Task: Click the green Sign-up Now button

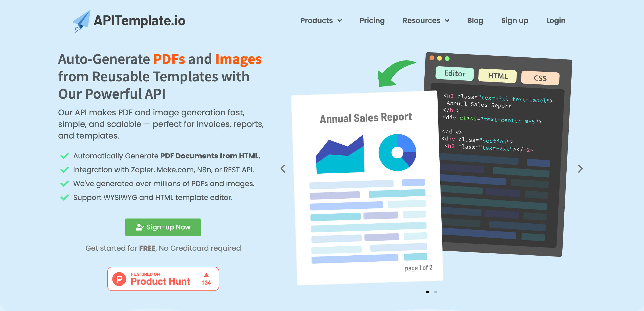Action: [163, 227]
